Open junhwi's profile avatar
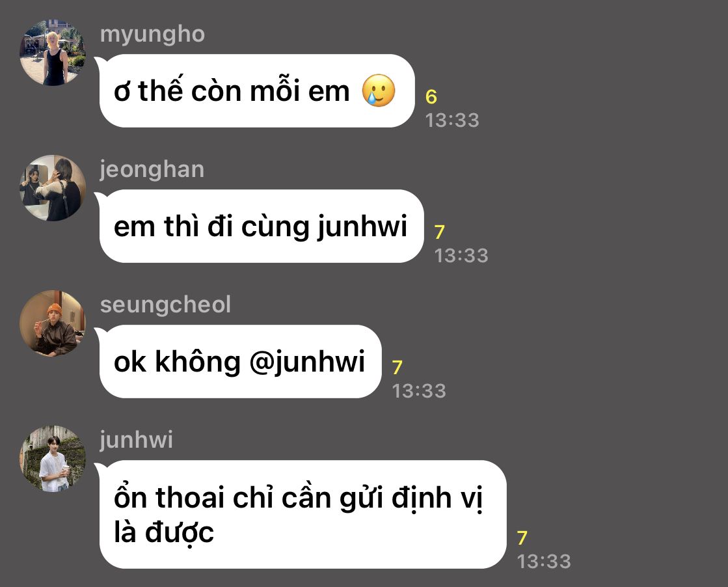The image size is (728, 587). pos(53,458)
